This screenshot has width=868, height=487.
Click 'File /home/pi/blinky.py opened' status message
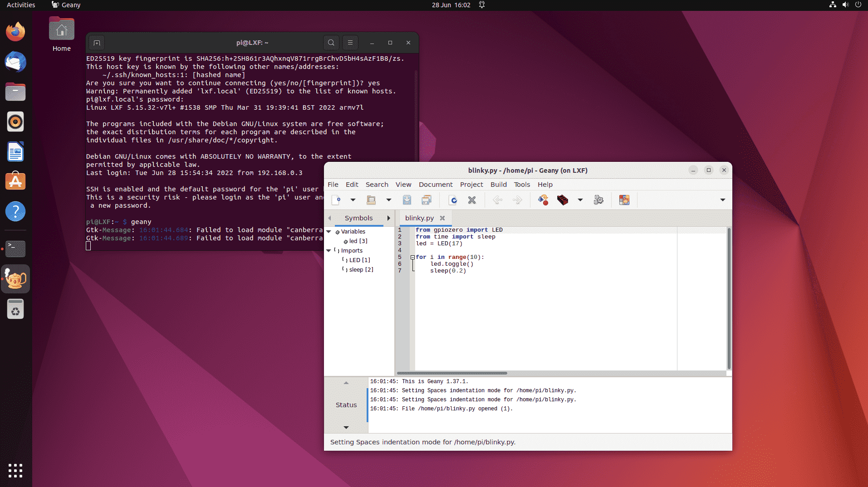(x=441, y=409)
